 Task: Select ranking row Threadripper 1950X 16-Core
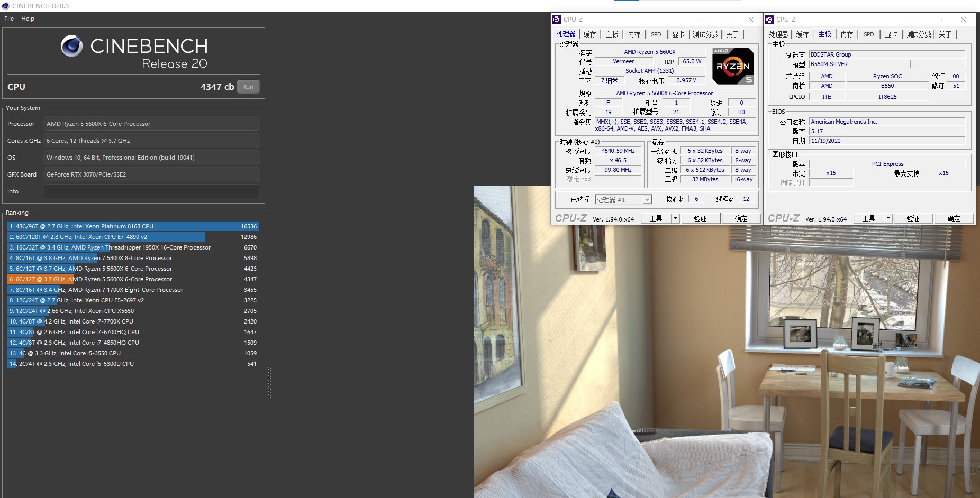click(133, 247)
